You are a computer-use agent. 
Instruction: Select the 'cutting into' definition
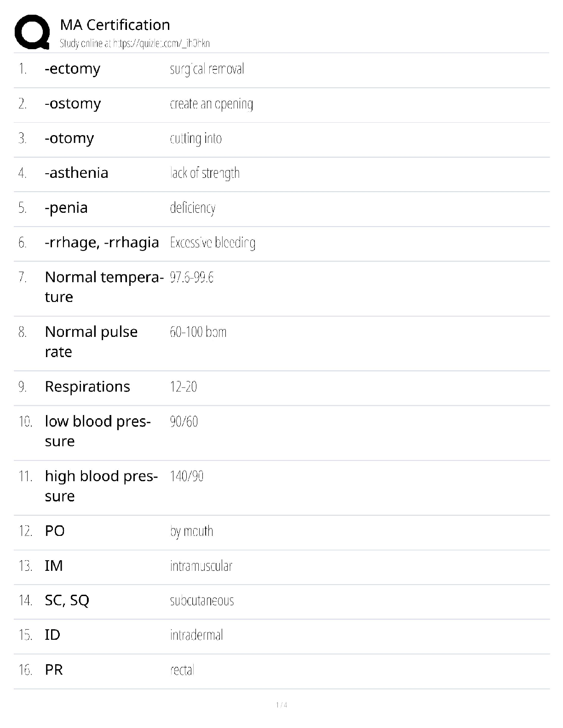tap(195, 138)
